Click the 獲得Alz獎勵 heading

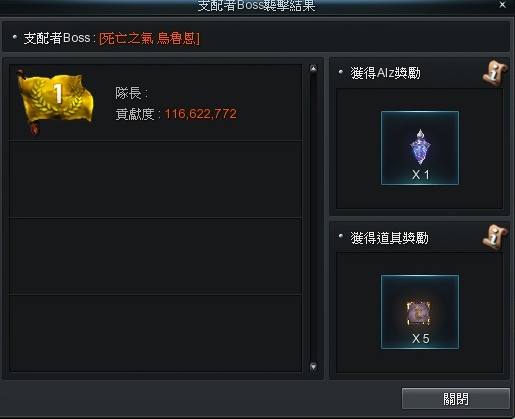385,73
